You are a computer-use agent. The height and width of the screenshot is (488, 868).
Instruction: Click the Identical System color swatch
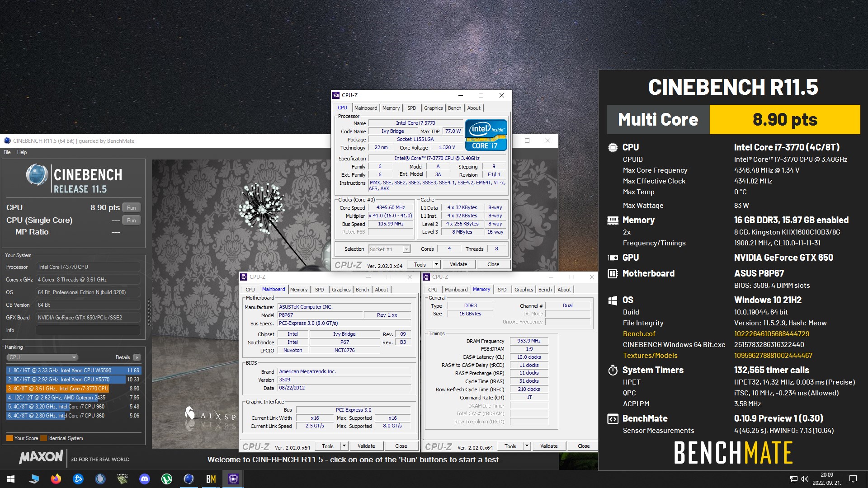click(x=43, y=438)
